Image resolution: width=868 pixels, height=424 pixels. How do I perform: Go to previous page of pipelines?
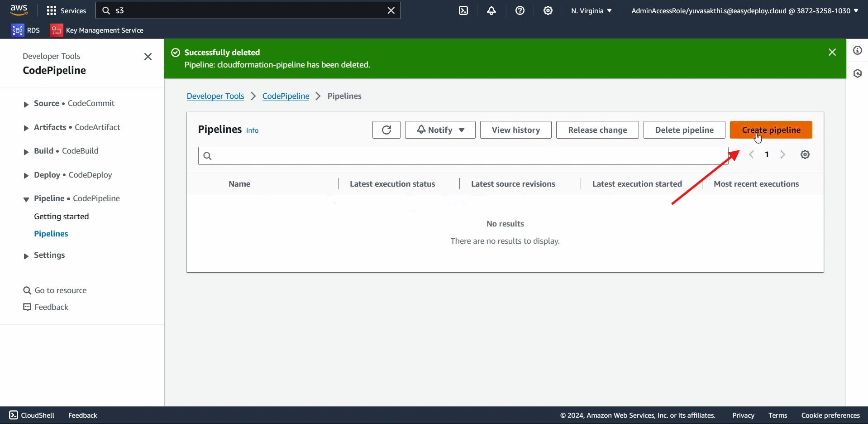752,154
